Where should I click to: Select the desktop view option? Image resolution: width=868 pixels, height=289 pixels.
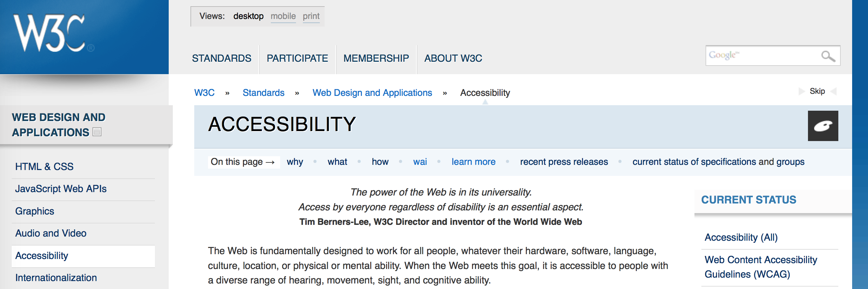248,16
